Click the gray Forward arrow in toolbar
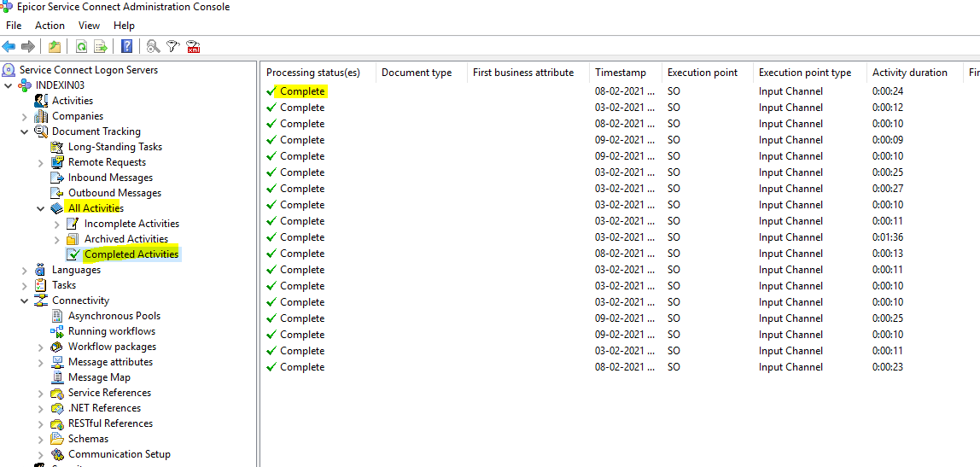 [x=27, y=46]
